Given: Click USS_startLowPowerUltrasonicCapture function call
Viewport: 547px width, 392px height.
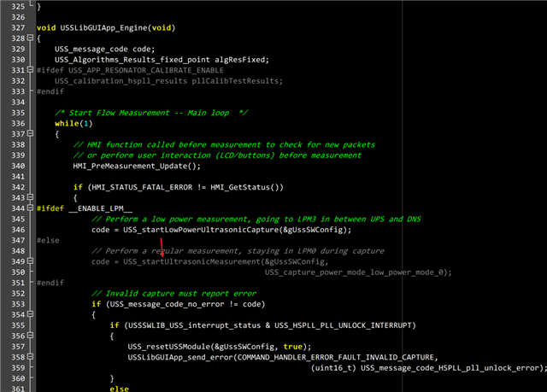Looking at the screenshot, I should click(x=201, y=230).
